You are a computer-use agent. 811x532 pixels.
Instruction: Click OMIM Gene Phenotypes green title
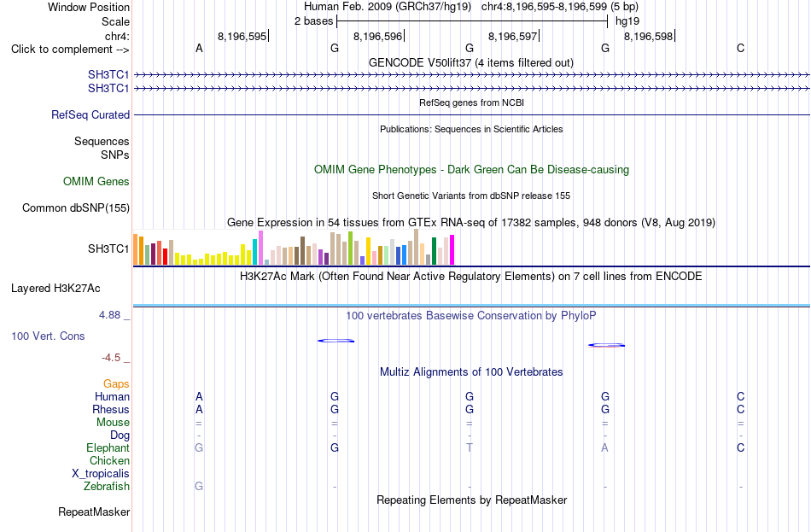tap(471, 170)
